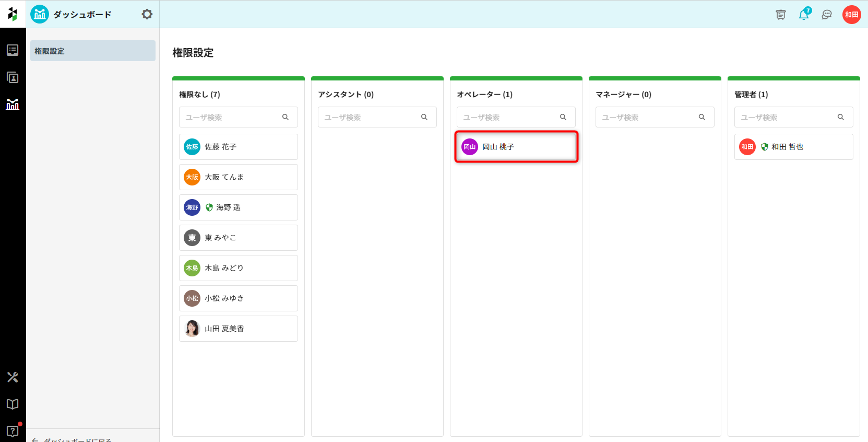This screenshot has width=868, height=442.
Task: Select user card 佐藤 花子
Action: click(239, 147)
